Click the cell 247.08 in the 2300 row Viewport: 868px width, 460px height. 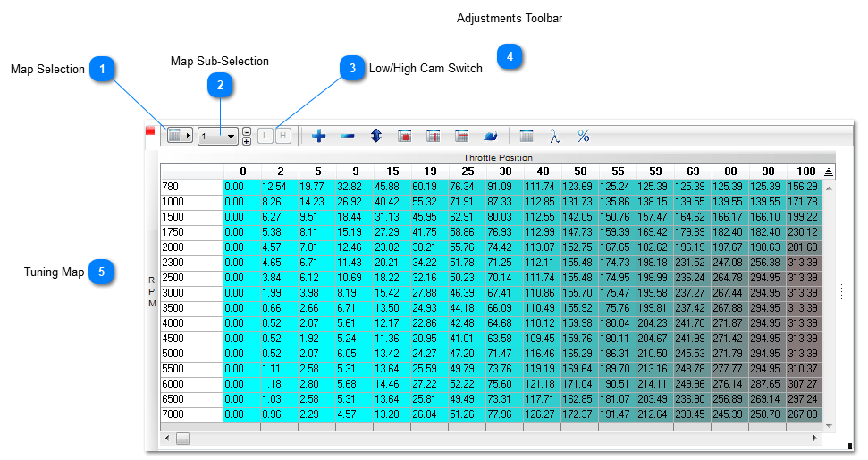pyautogui.click(x=729, y=263)
